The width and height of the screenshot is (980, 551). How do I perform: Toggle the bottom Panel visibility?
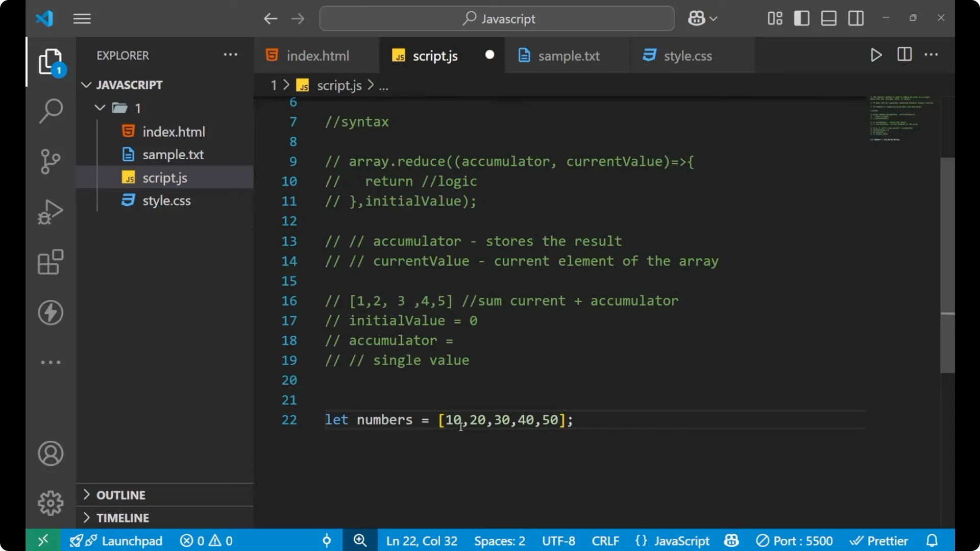[x=828, y=18]
